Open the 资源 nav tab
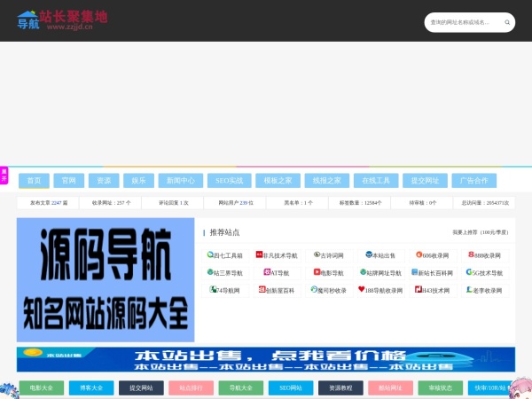Screen dimensions: 532x399 (x=104, y=181)
